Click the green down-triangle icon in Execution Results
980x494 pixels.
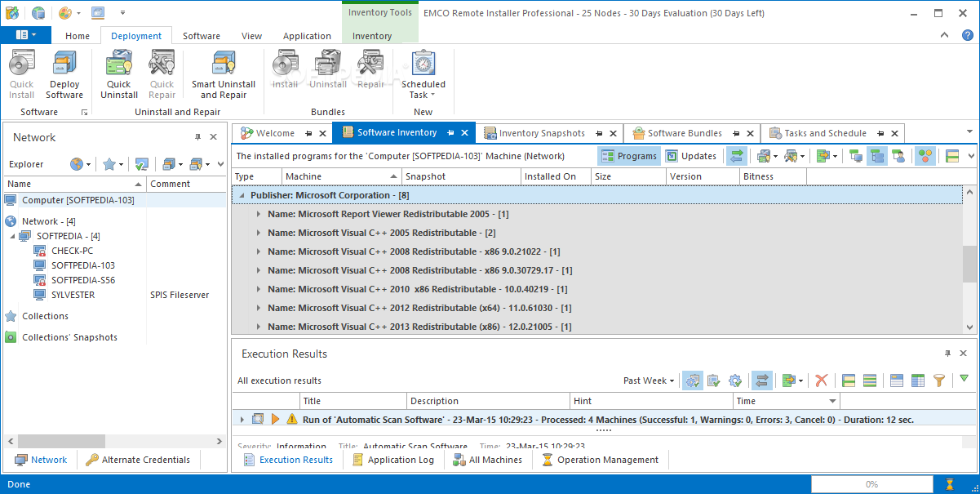[964, 379]
